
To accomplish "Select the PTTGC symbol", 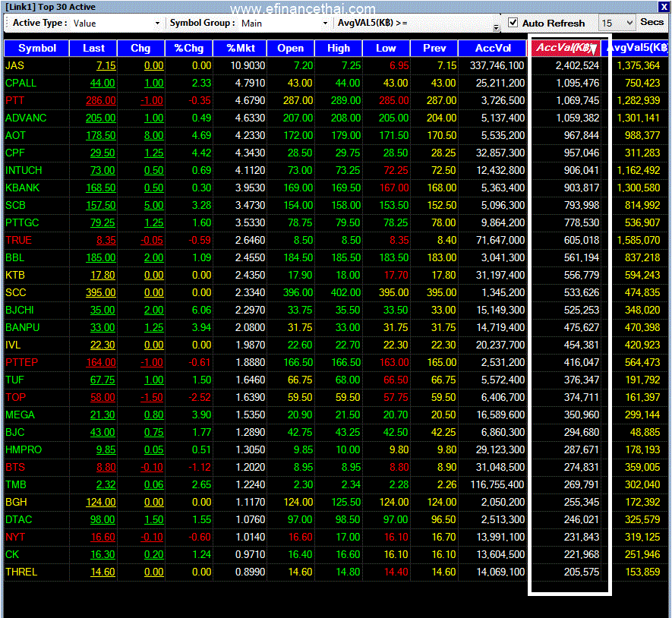I will pyautogui.click(x=22, y=223).
